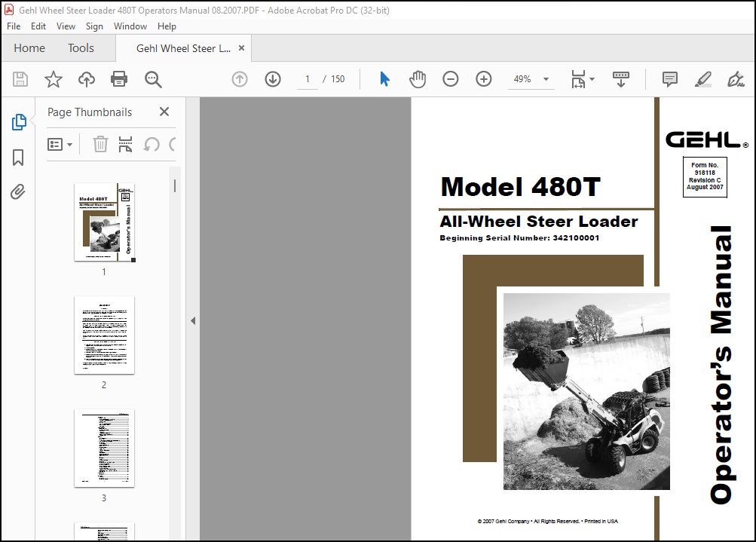Expand the page fit options dropdown

(x=592, y=79)
